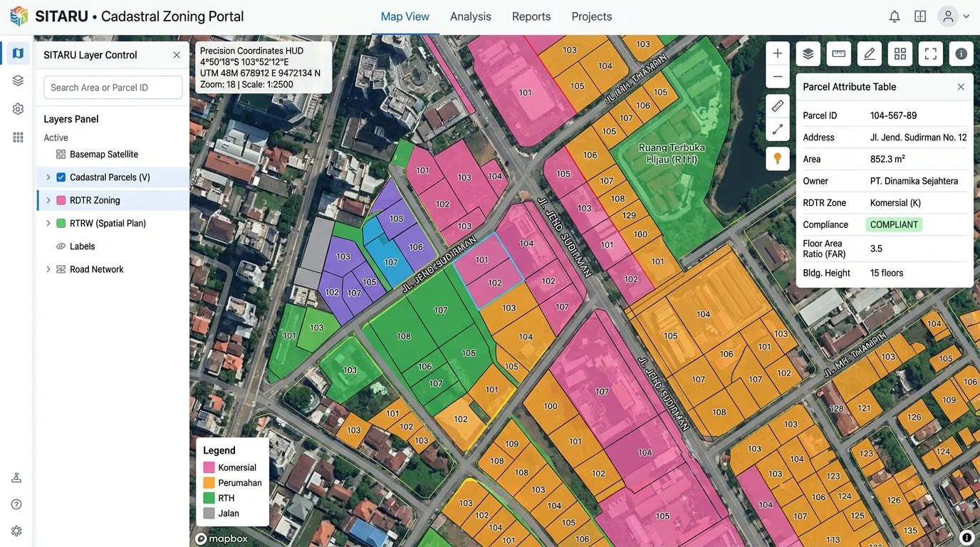
Task: Expand the RDTR Zoning layer chevron
Action: tap(48, 200)
